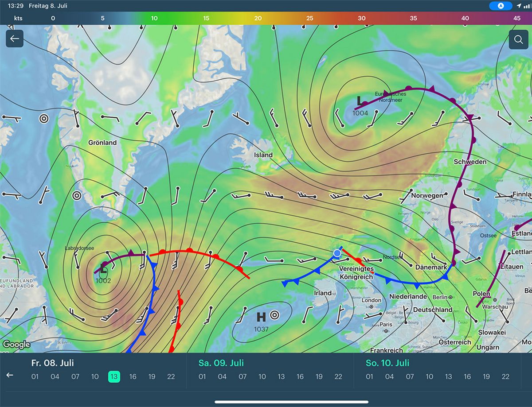Jump to the Fr. 08. Juli day header
The width and height of the screenshot is (532, 407).
53,363
